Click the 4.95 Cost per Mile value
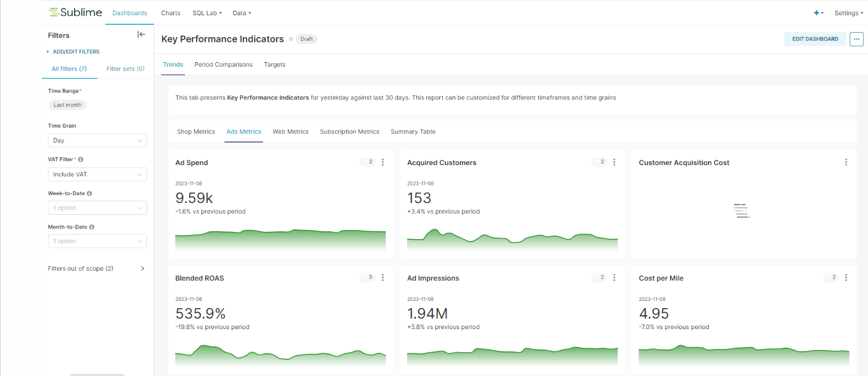 pyautogui.click(x=654, y=313)
